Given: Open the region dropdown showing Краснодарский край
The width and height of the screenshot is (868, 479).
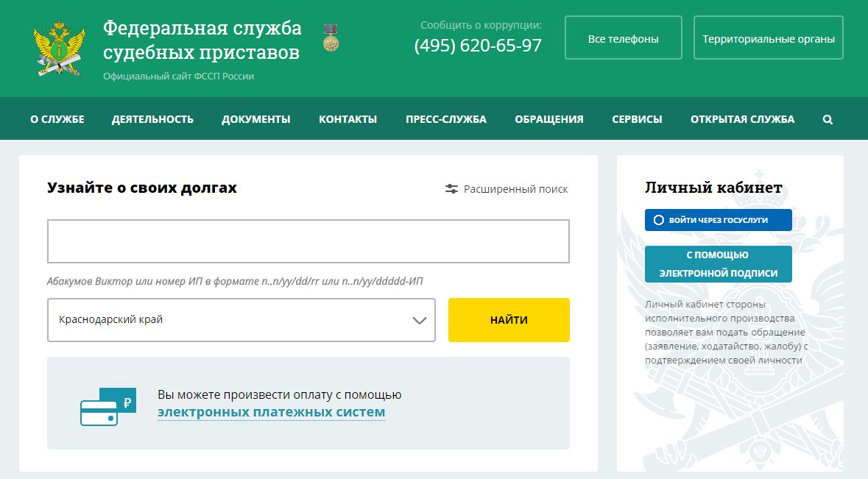Looking at the screenshot, I should coord(241,320).
